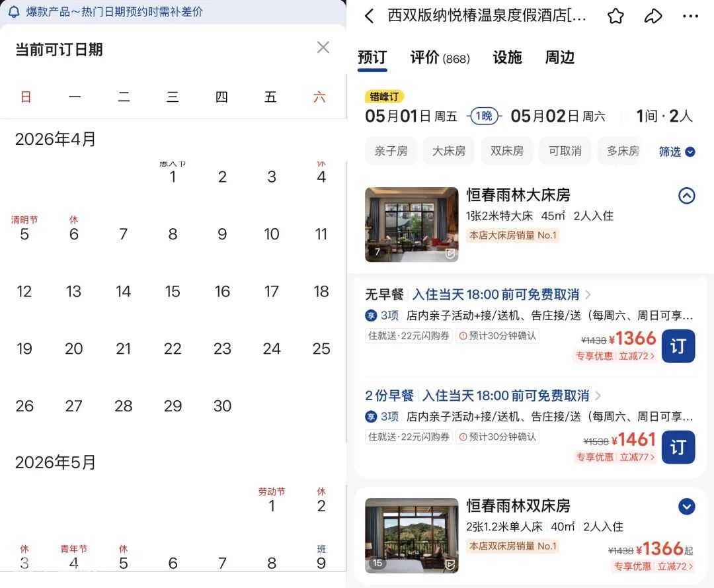Viewport: 714px width, 588px height.
Task: Select April 15 in the calendar
Action: 173,291
